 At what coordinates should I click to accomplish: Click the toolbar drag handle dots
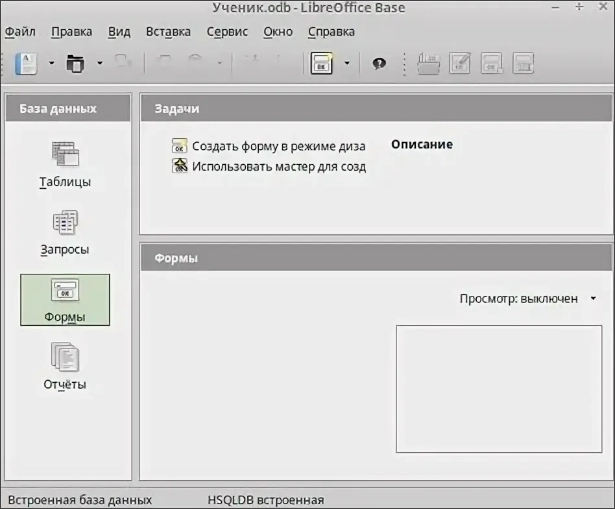[x=405, y=64]
